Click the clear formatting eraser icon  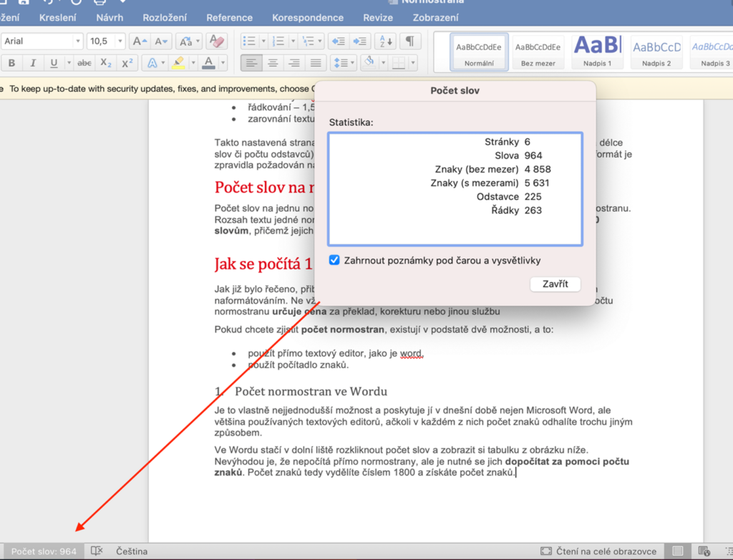point(217,42)
